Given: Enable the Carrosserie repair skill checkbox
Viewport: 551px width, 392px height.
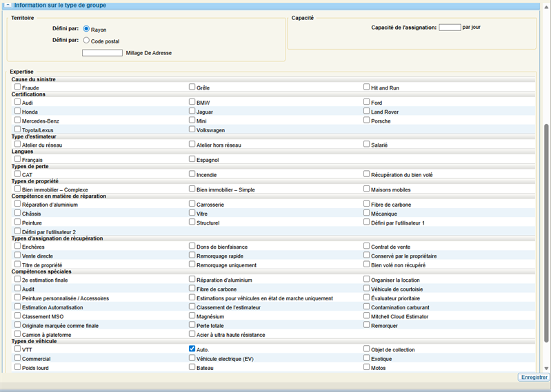Looking at the screenshot, I should click(192, 204).
